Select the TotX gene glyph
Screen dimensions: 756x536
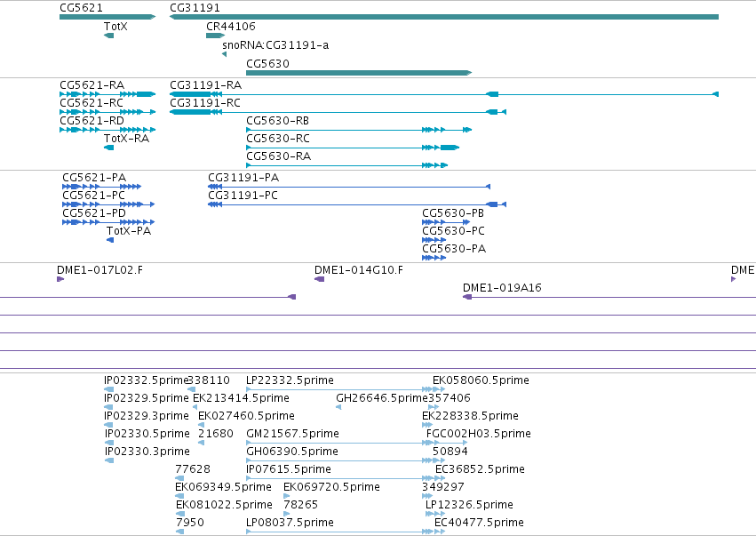[x=109, y=36]
